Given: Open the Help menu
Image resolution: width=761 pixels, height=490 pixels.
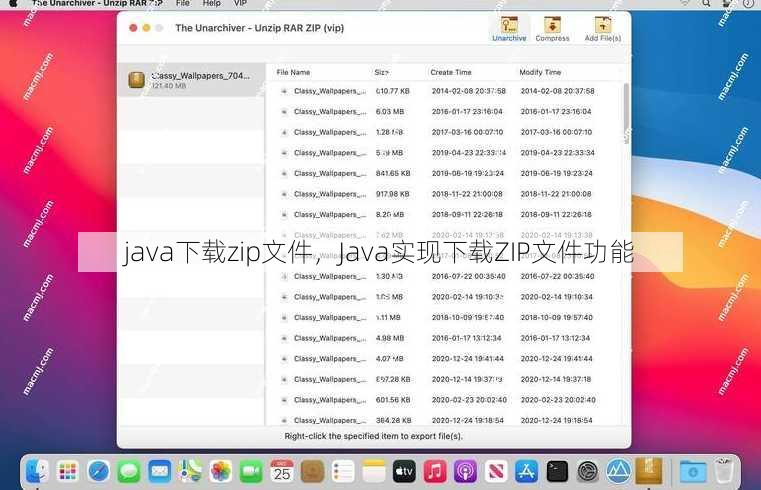Looking at the screenshot, I should click(212, 3).
